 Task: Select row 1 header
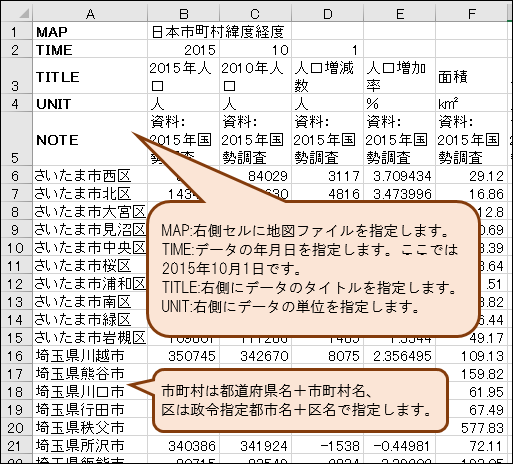coord(16,31)
